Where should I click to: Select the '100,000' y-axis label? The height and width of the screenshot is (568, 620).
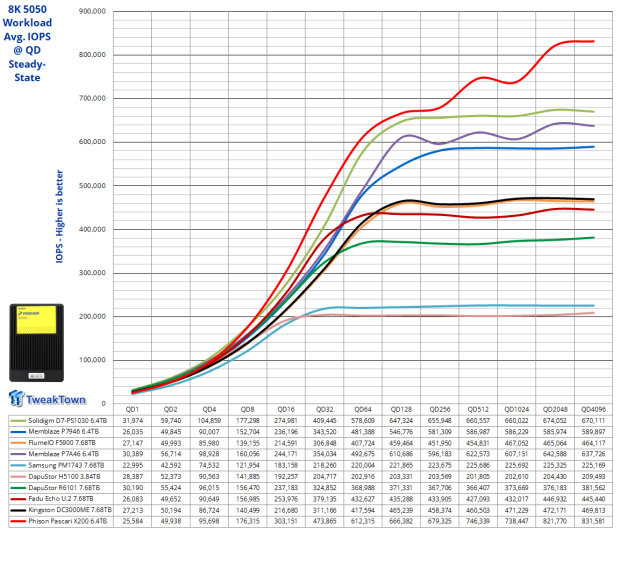point(92,360)
